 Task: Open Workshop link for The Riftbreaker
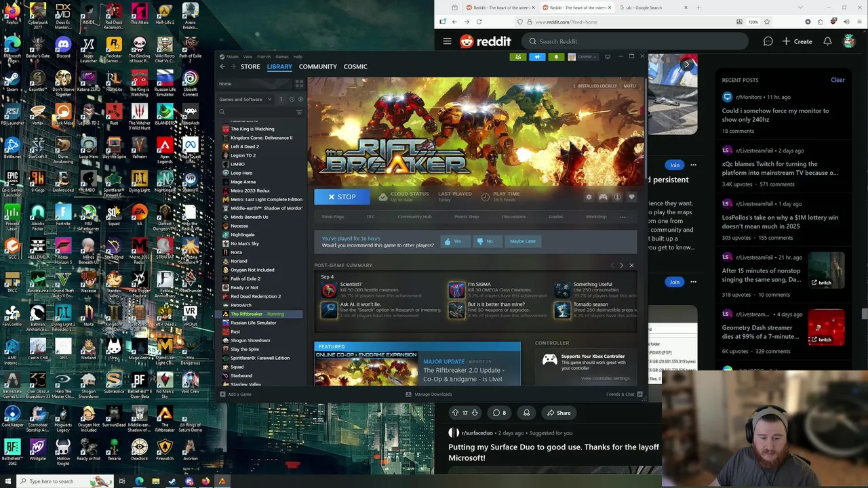pos(596,217)
